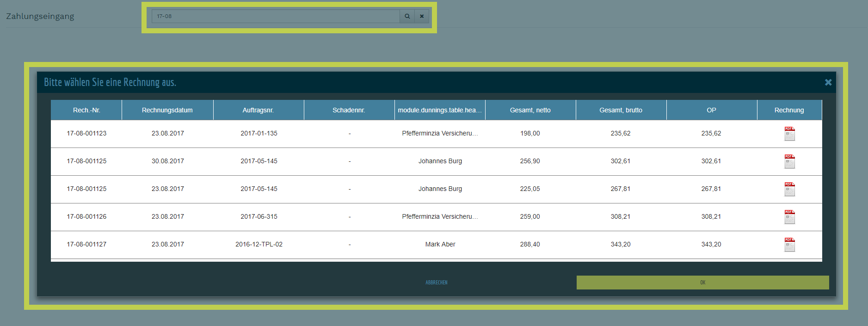The height and width of the screenshot is (326, 868).
Task: Click the Abbrechen link
Action: point(436,283)
